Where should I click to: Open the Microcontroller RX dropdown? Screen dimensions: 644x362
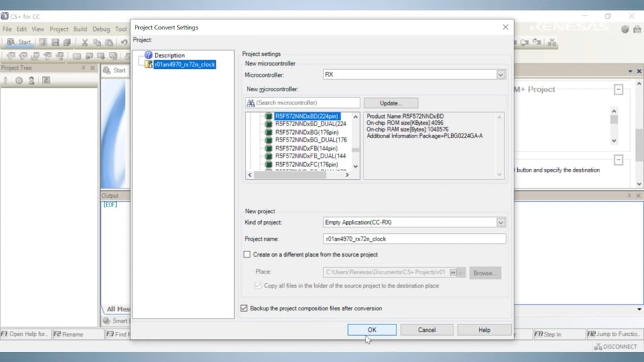500,74
